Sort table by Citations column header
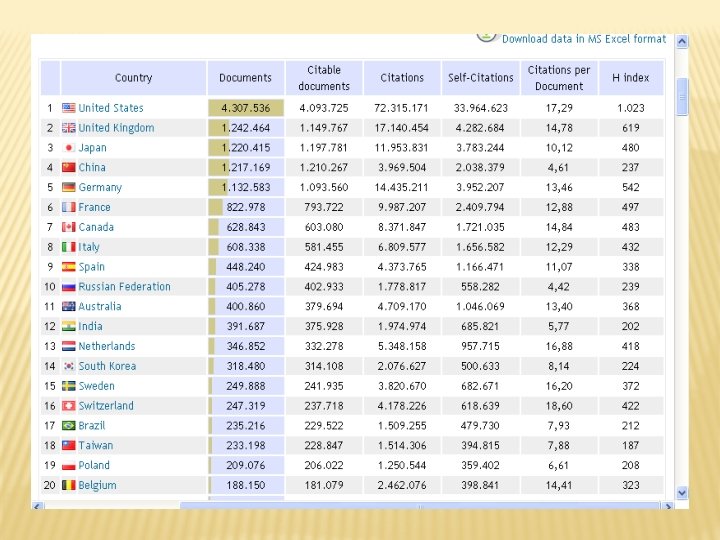Viewport: 720px width, 540px height. tap(402, 78)
